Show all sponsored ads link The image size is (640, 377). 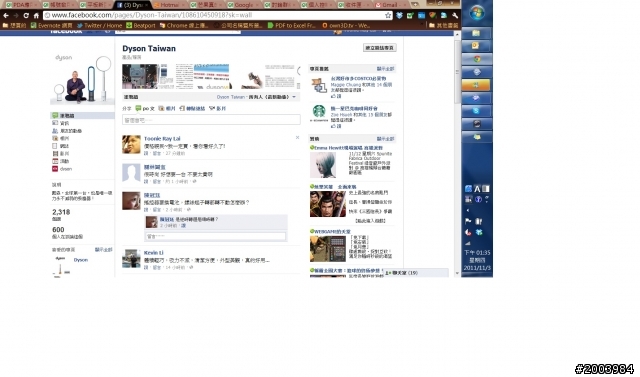(385, 139)
